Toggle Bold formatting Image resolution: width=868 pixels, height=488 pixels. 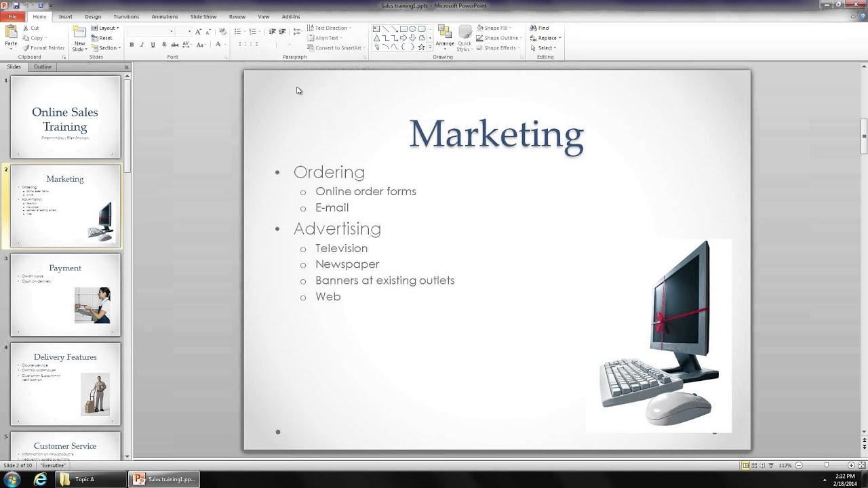[132, 45]
